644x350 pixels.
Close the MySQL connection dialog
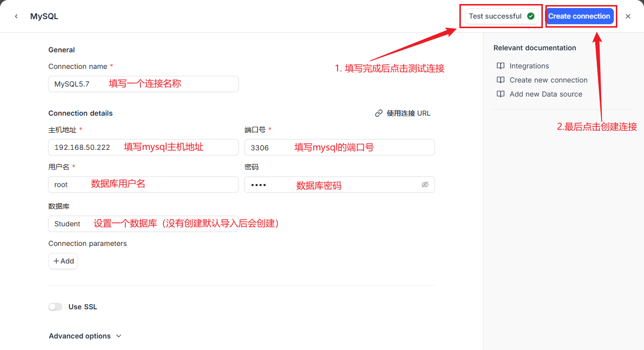pos(628,16)
